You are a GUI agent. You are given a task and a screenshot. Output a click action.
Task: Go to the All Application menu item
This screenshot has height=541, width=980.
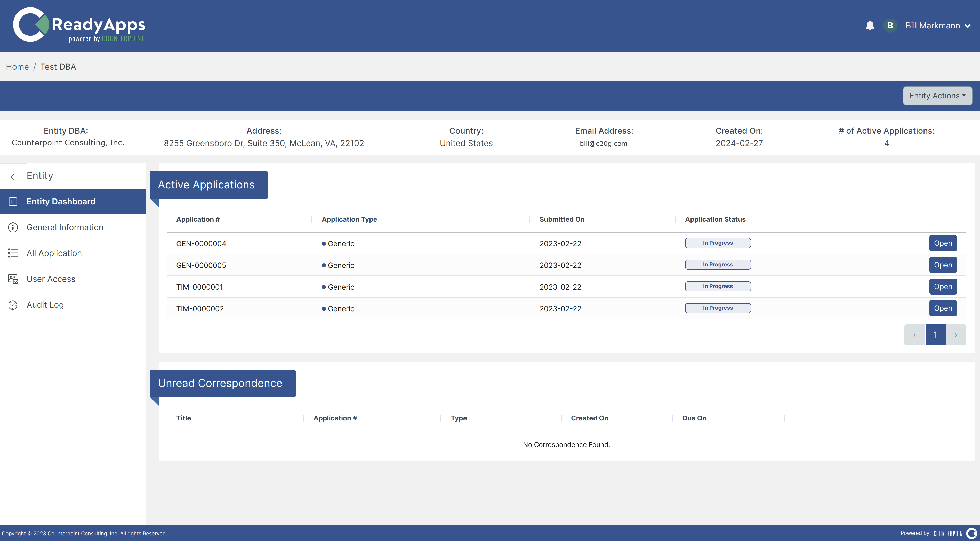pos(54,253)
